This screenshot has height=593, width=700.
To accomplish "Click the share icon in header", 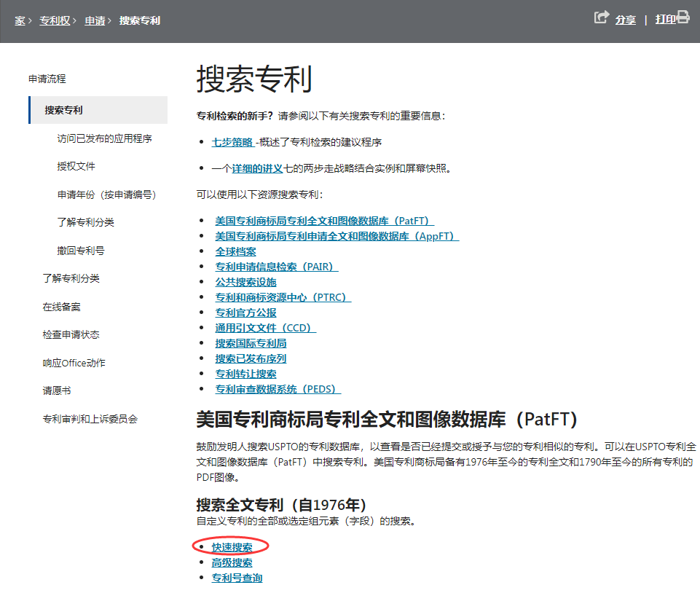I will tap(601, 17).
